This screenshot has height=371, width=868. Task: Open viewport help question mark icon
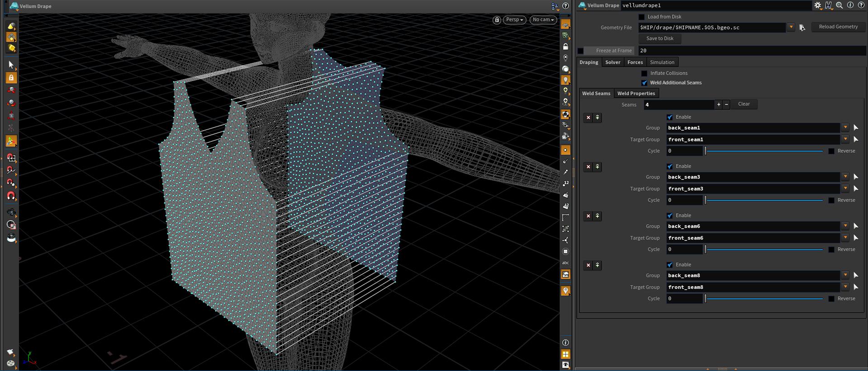(565, 6)
